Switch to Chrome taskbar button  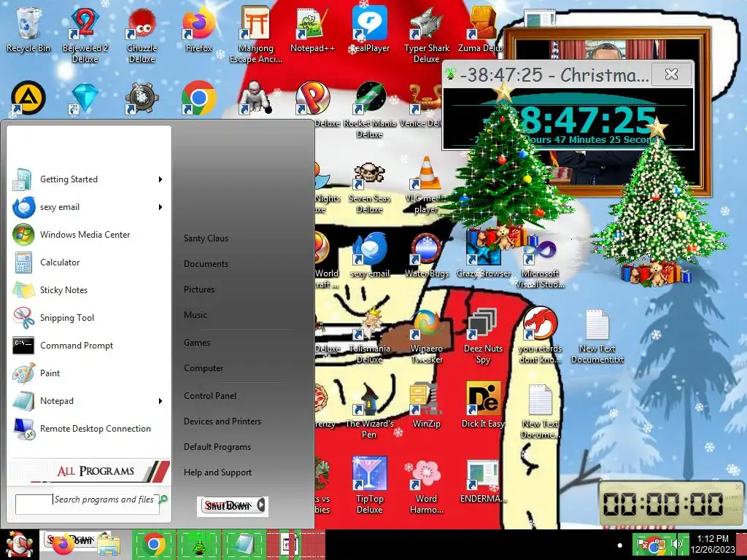coord(153,545)
